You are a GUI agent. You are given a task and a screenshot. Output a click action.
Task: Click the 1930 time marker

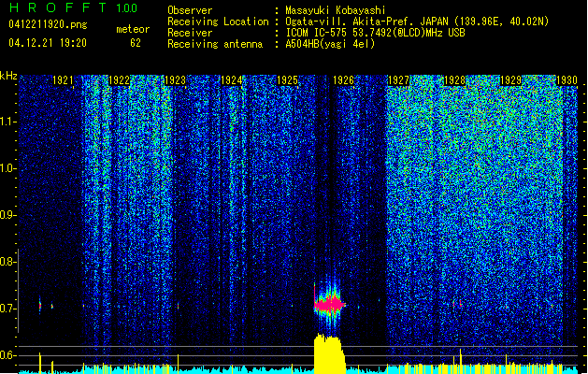[566, 80]
